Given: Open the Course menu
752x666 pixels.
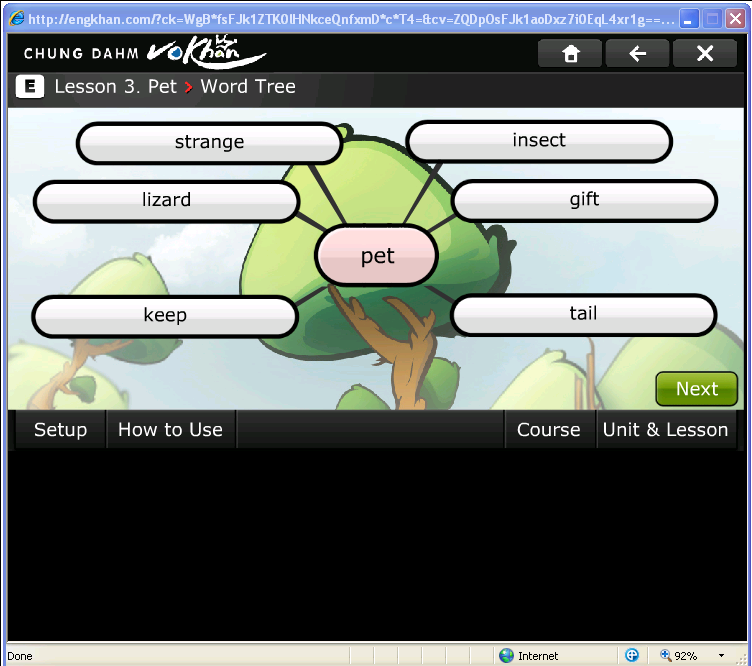Looking at the screenshot, I should tap(548, 429).
